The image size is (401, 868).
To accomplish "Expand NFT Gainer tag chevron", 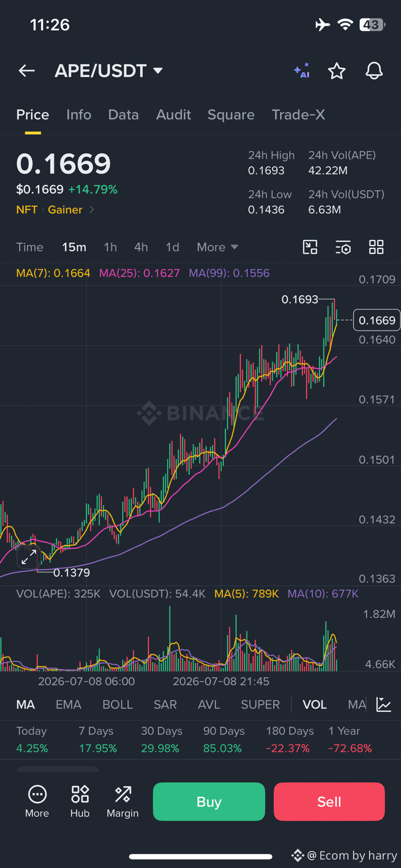I will [92, 210].
